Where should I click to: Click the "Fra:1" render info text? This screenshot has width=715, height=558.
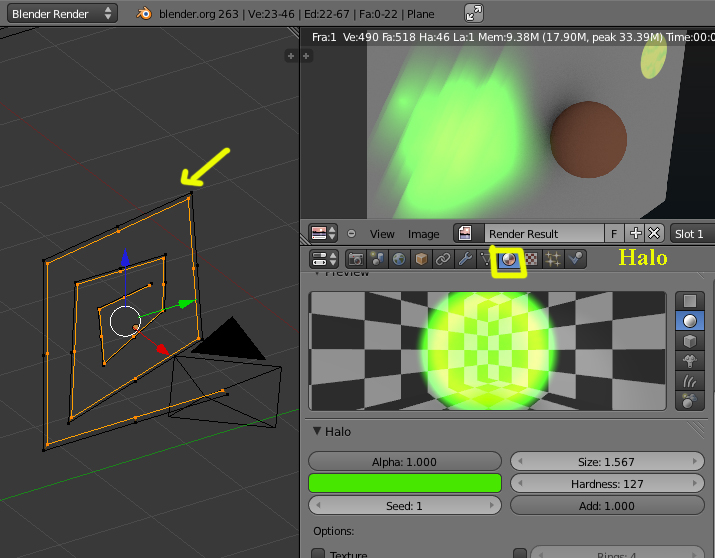coord(324,37)
